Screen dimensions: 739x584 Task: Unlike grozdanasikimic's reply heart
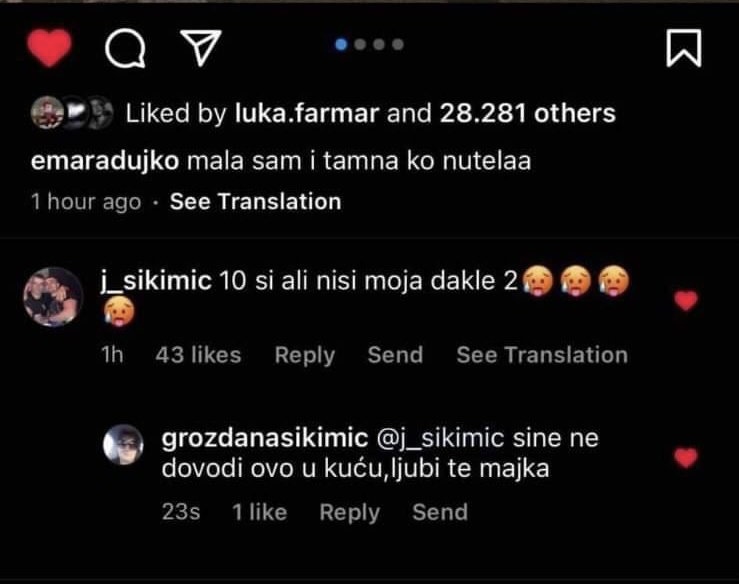(x=686, y=458)
